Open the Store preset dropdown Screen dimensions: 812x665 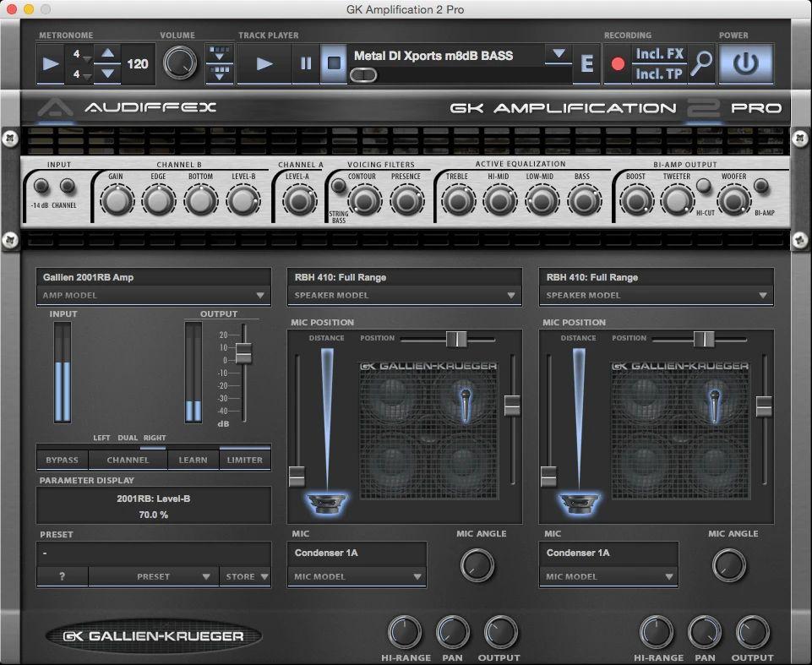pos(246,576)
